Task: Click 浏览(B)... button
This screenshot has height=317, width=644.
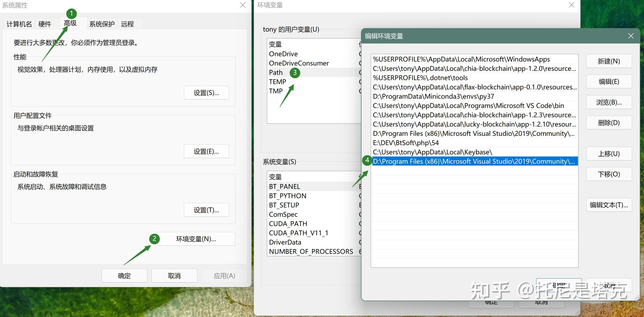Action: click(609, 102)
